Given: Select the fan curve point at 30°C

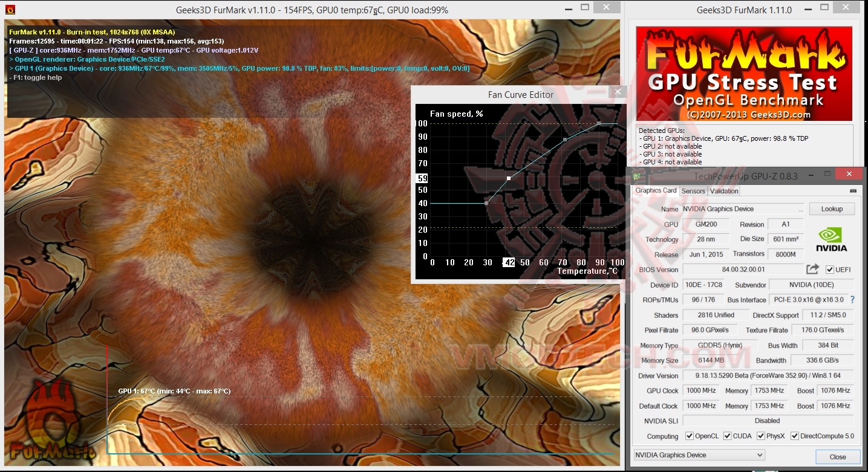Looking at the screenshot, I should (486, 203).
